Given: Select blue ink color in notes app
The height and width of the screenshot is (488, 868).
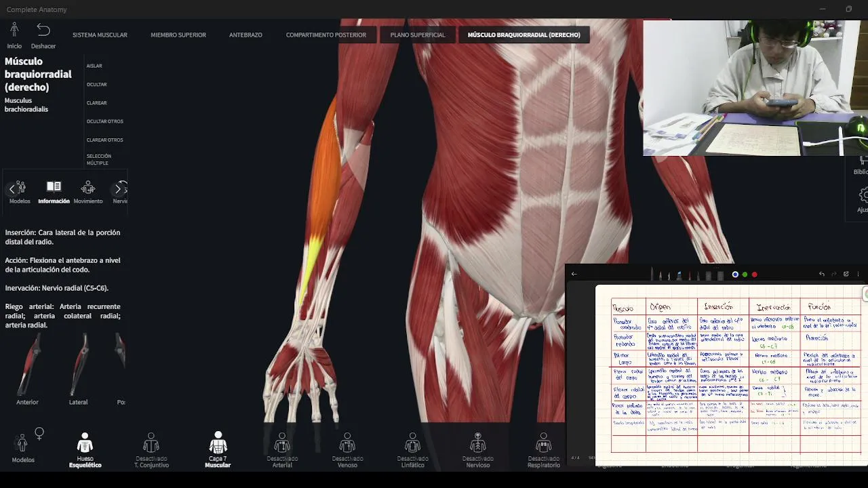Looking at the screenshot, I should (735, 274).
